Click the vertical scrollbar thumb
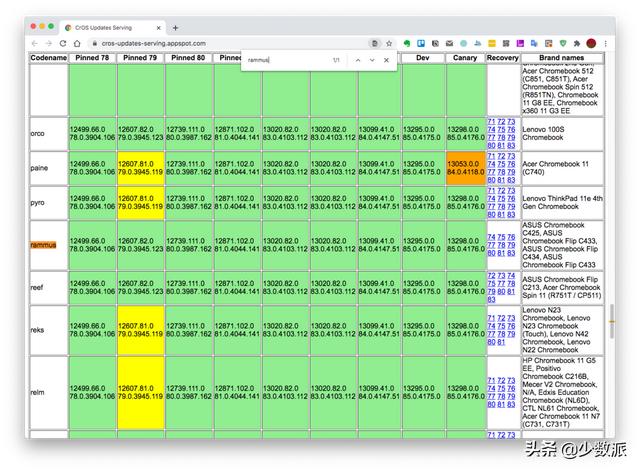The image size is (640, 471). click(612, 321)
